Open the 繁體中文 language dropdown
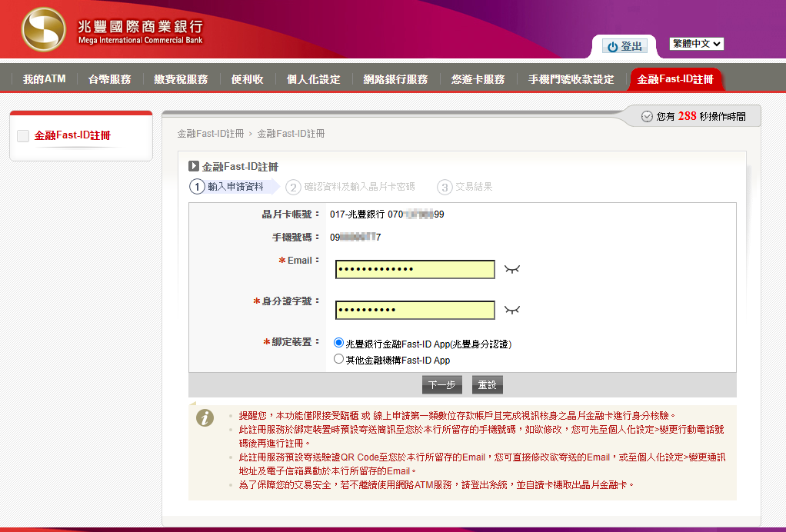786x532 pixels. tap(696, 44)
